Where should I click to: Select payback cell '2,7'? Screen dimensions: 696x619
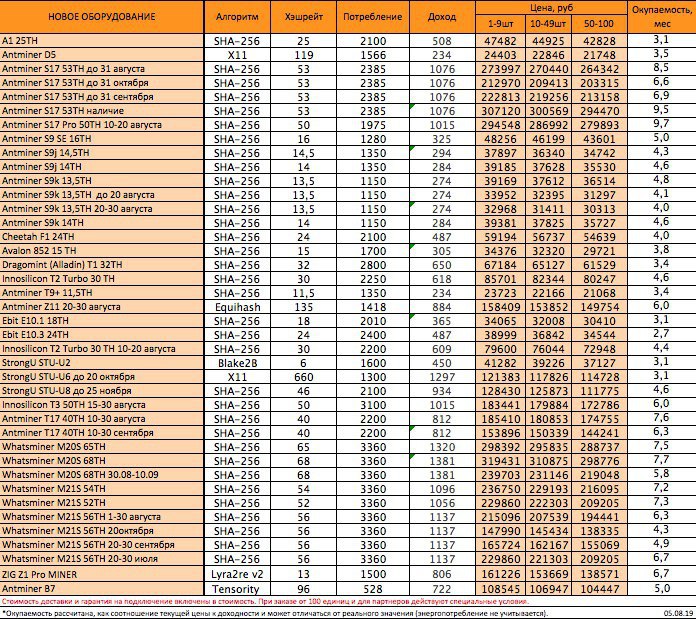point(661,334)
